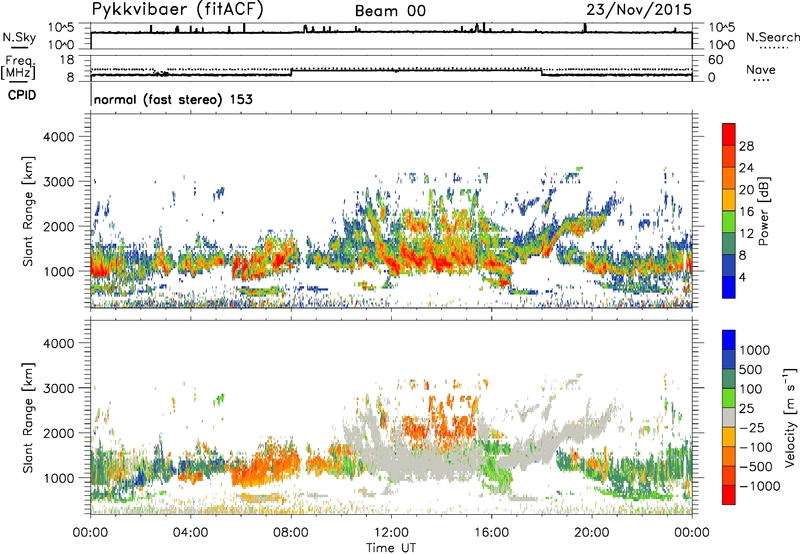
Task: Click the CPID label
Action: coord(22,95)
